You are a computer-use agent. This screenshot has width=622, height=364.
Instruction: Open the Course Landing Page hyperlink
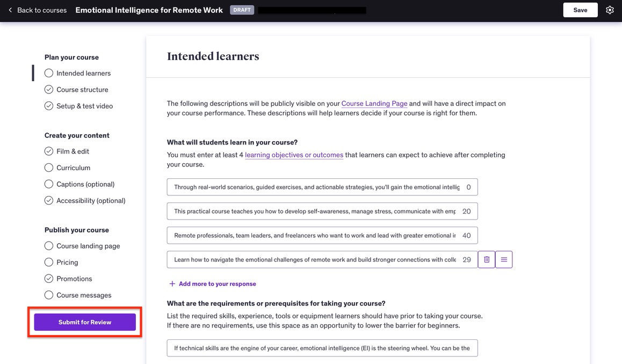tap(374, 103)
